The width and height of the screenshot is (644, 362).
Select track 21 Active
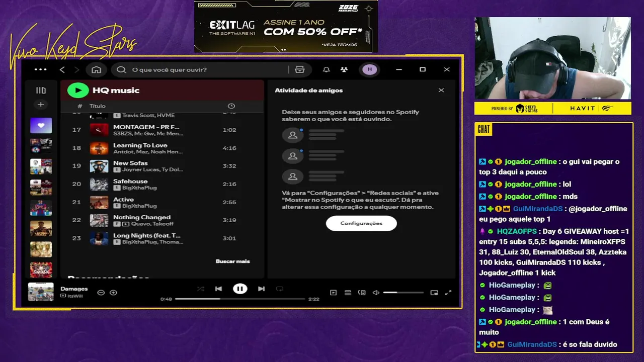pos(162,203)
